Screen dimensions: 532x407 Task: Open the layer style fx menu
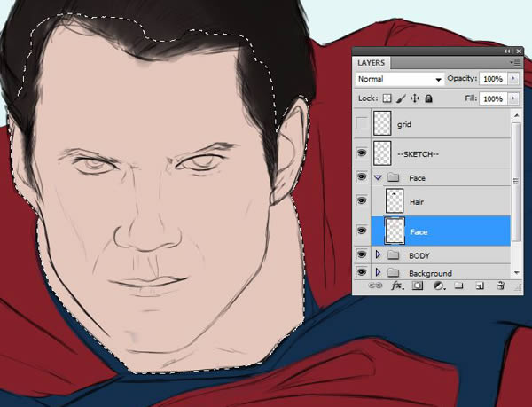pyautogui.click(x=397, y=286)
